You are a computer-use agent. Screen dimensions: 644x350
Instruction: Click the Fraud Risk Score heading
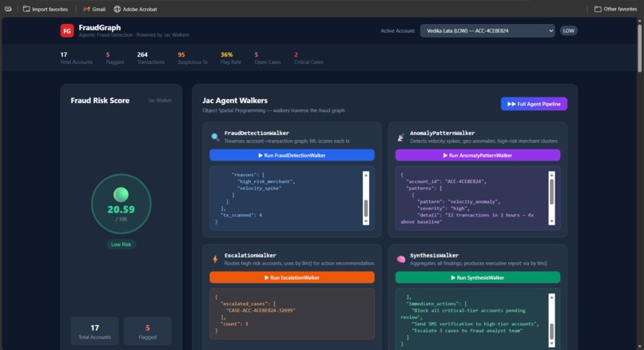coord(100,101)
